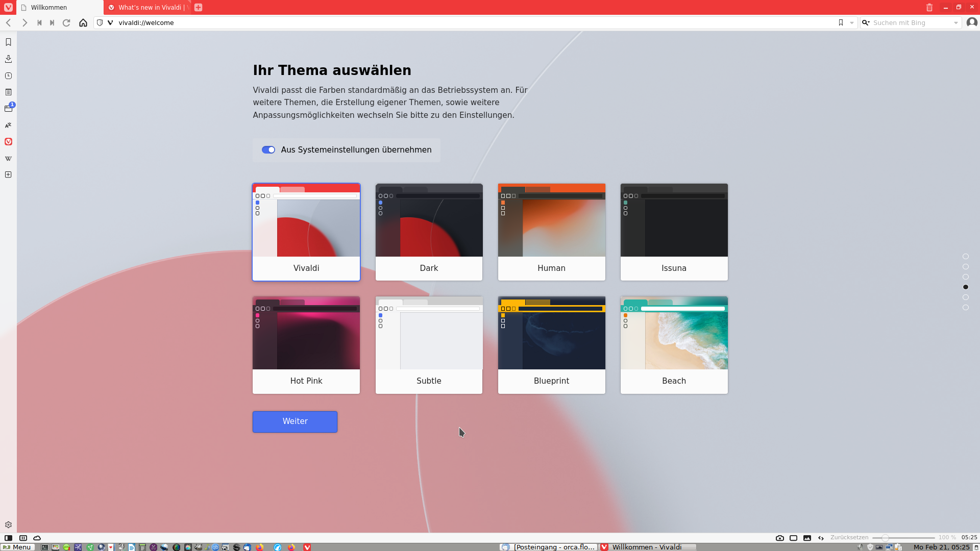This screenshot has height=551, width=980.
Task: Select the Subtle theme
Action: pyautogui.click(x=429, y=345)
